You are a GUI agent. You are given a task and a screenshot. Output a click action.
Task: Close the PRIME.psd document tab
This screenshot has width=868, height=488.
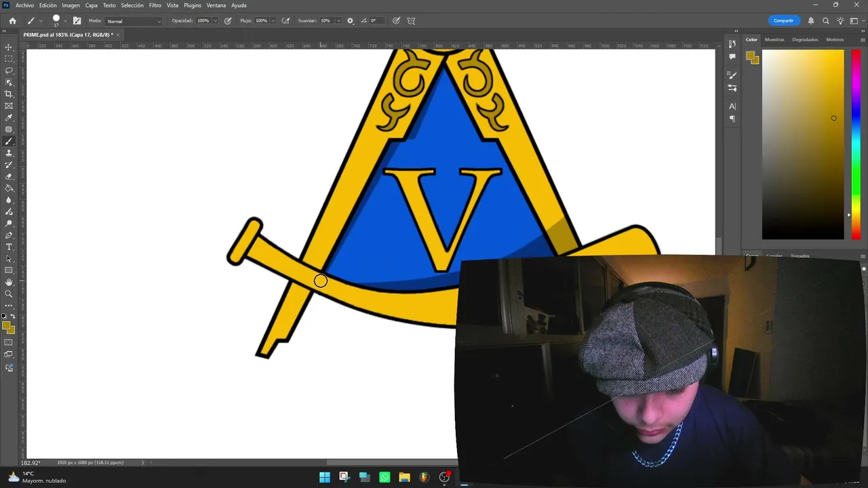pos(118,34)
